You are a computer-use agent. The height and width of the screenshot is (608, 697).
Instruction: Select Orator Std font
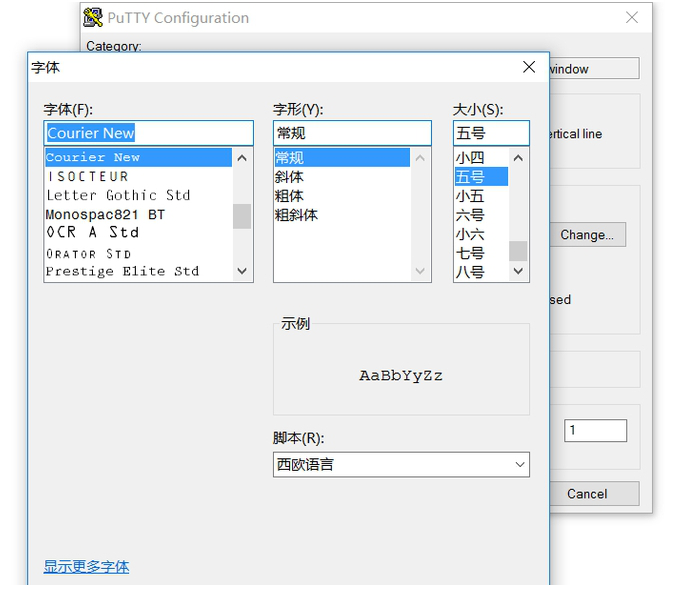(x=138, y=253)
